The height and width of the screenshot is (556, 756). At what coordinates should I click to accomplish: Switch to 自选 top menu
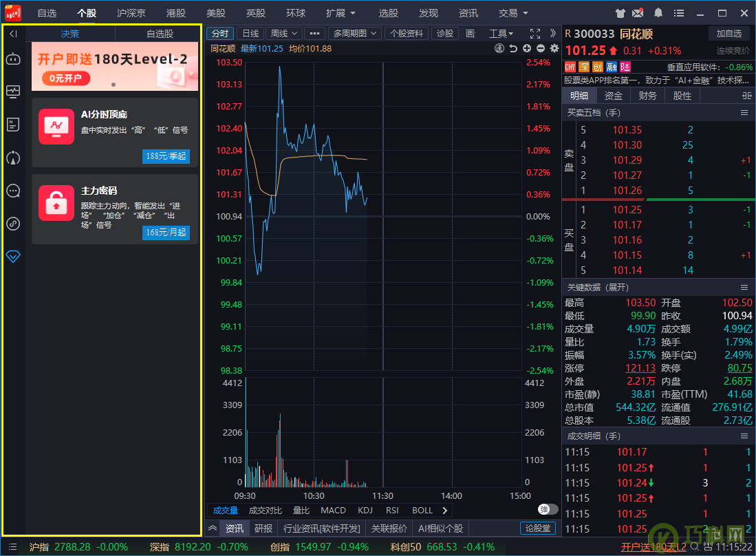point(47,13)
